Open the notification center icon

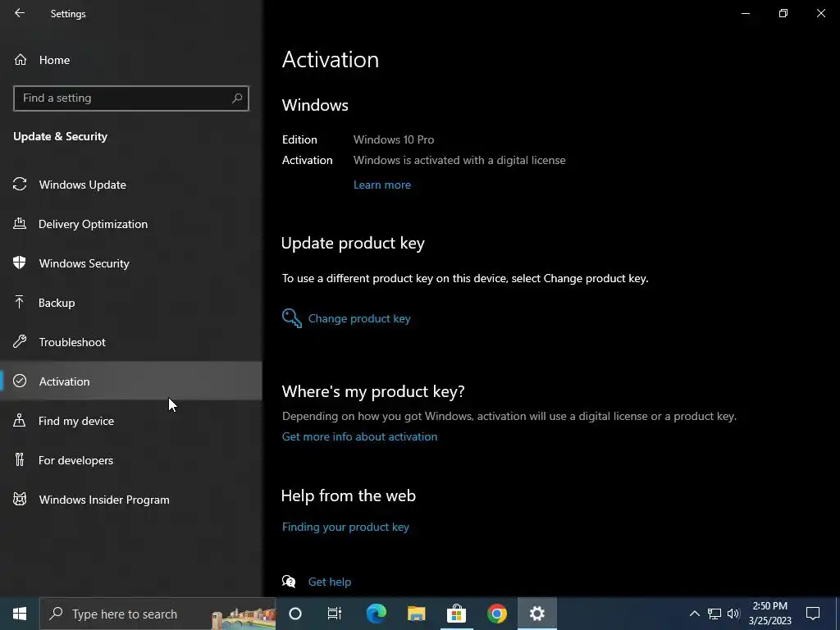coord(813,614)
